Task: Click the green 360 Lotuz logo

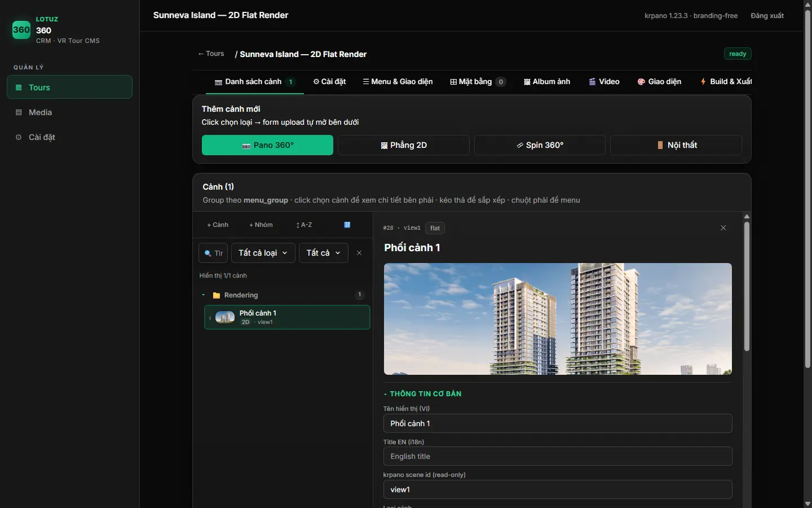Action: [21, 30]
